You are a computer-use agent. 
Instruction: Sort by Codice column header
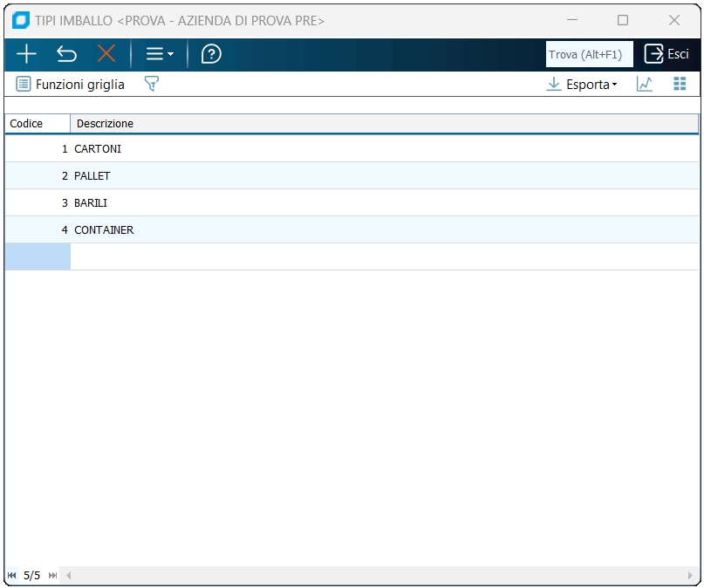pos(38,123)
